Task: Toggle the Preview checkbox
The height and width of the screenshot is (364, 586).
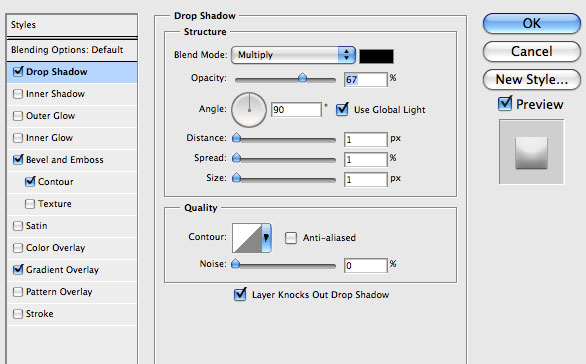Action: (x=505, y=104)
